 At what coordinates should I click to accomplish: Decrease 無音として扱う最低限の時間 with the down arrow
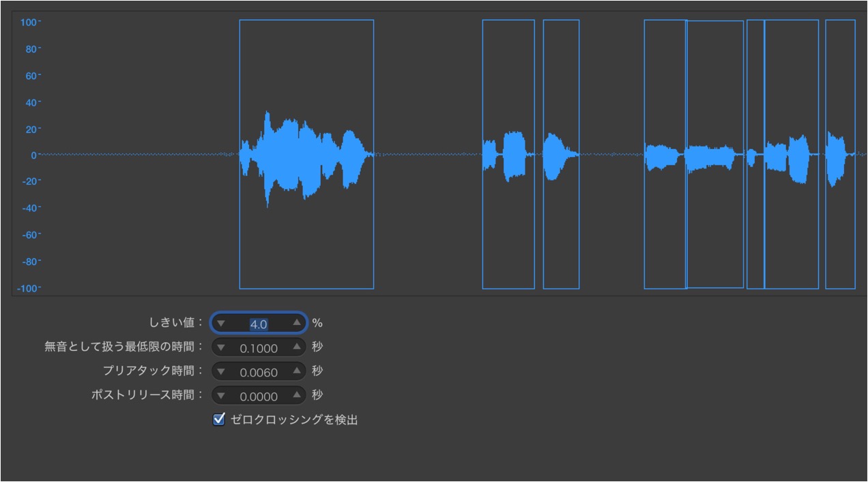(220, 348)
